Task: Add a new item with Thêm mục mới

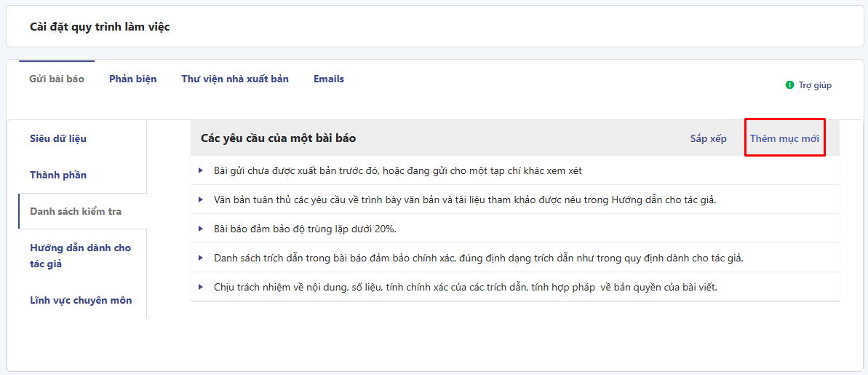Action: point(784,138)
